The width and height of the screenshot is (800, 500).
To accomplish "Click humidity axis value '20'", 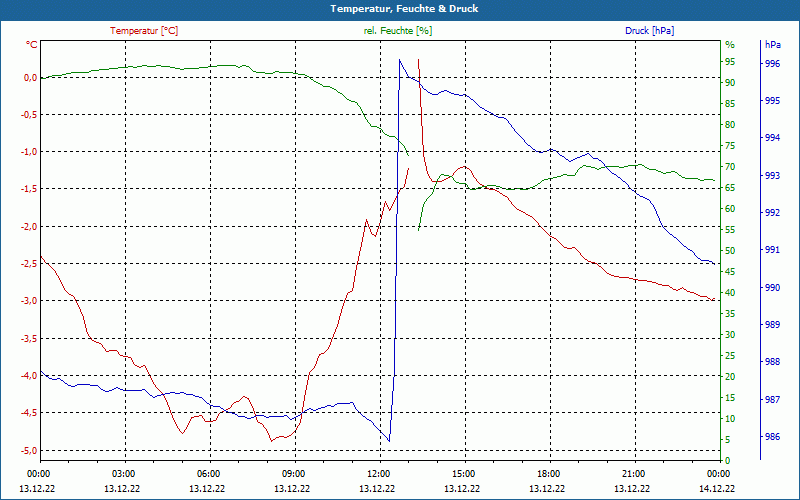I will pos(730,377).
